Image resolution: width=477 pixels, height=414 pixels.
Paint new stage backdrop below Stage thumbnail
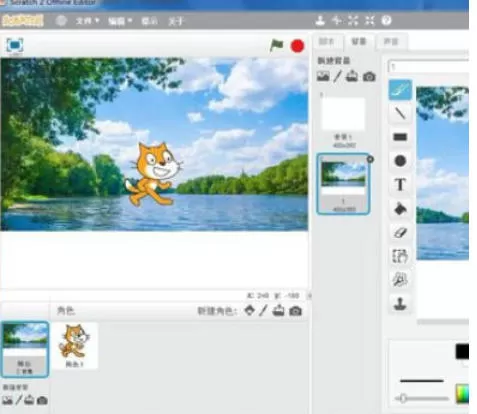[x=19, y=400]
